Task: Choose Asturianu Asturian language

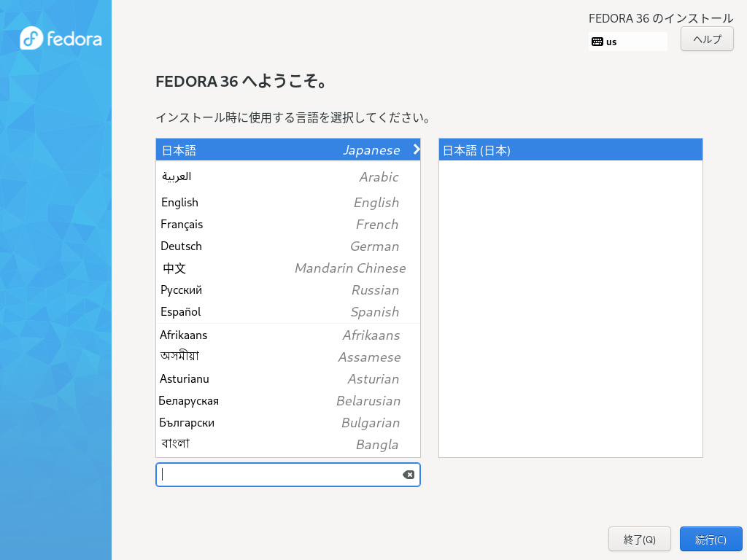Action: (x=287, y=379)
